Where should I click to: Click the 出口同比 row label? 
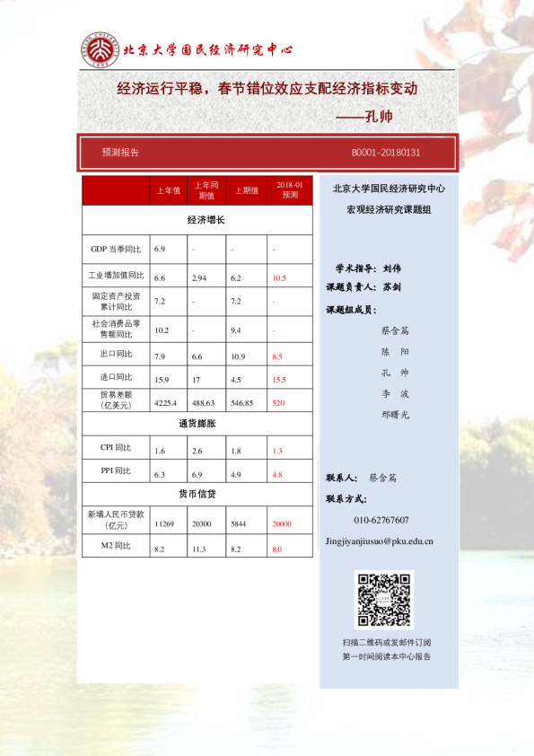(x=116, y=354)
